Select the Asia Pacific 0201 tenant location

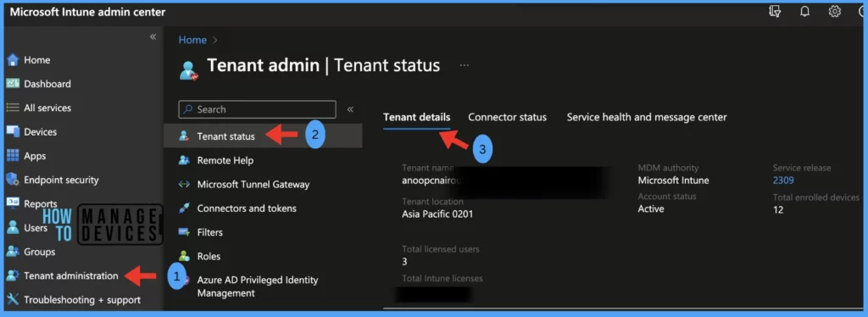pos(437,214)
